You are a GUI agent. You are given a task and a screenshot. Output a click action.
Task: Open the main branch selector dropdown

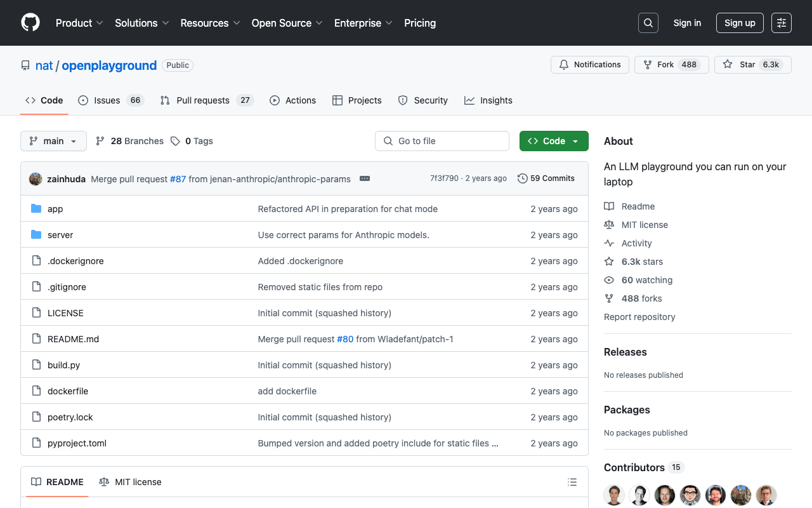(x=53, y=141)
